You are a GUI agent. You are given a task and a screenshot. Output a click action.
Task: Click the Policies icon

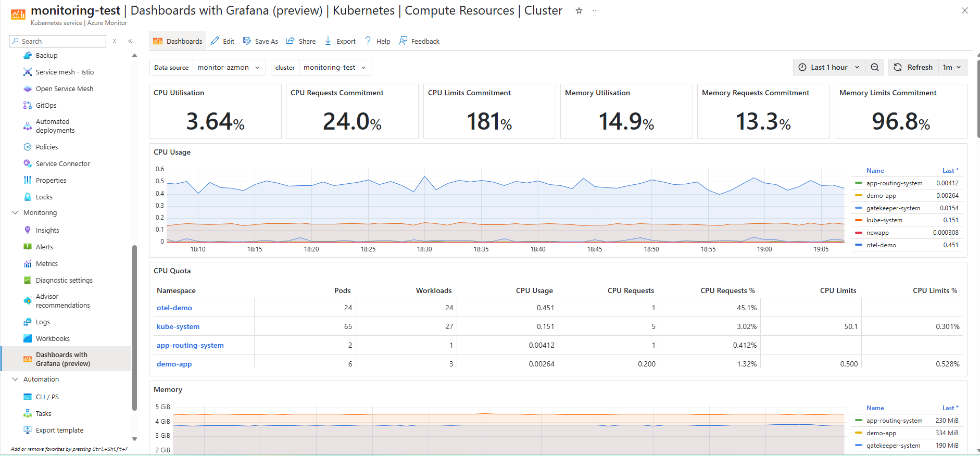click(x=28, y=147)
